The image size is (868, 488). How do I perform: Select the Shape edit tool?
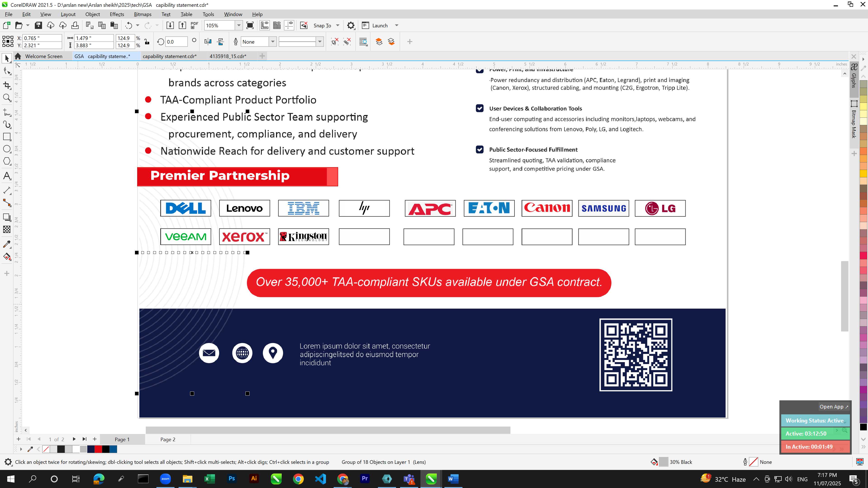pos(7,71)
